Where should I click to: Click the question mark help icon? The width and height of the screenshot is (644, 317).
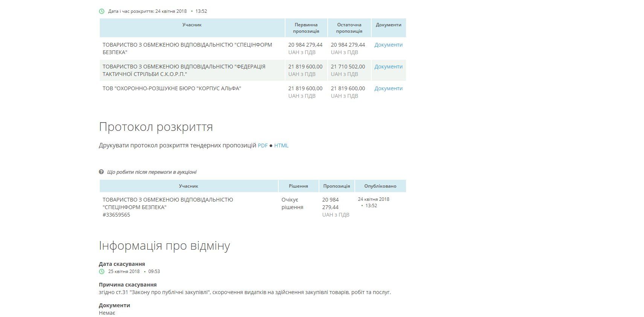point(101,172)
